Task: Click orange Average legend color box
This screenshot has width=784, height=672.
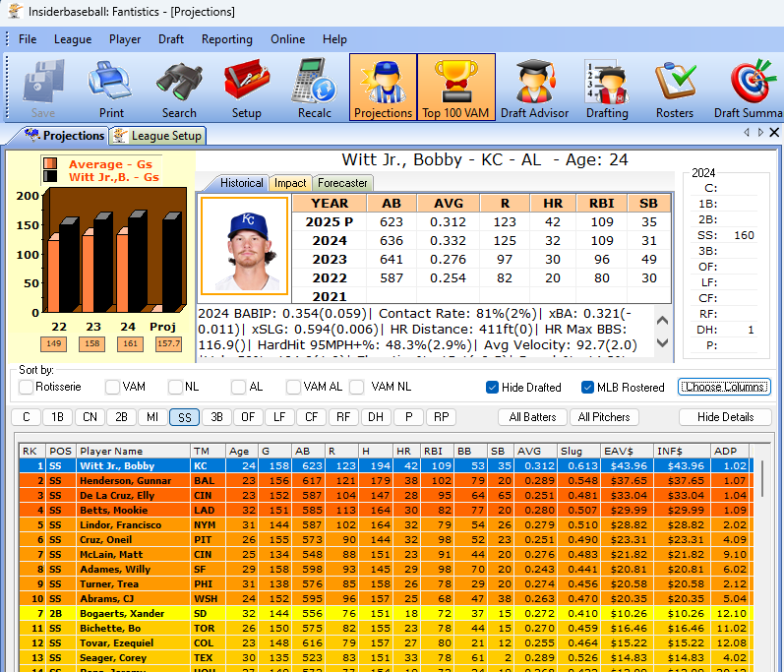Action: pos(49,163)
